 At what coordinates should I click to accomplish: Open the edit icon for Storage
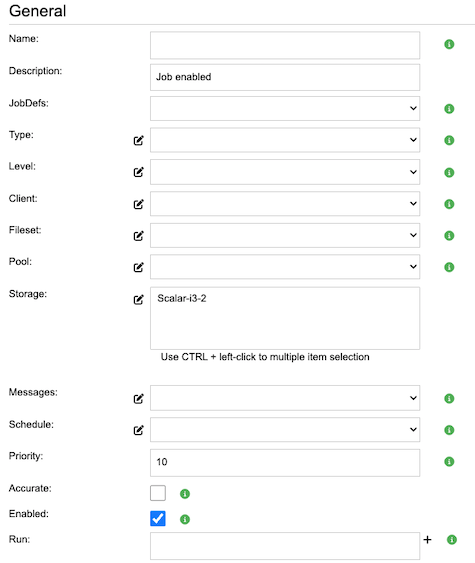pyautogui.click(x=139, y=299)
